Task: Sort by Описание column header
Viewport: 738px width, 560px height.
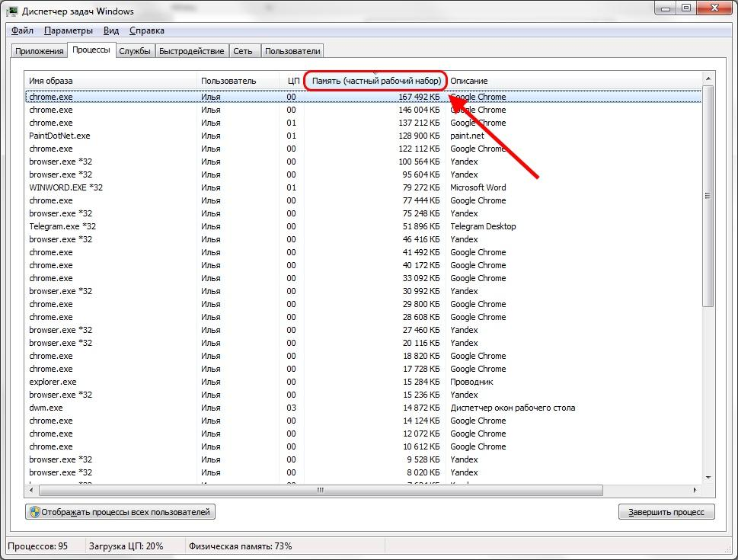Action: pos(573,81)
